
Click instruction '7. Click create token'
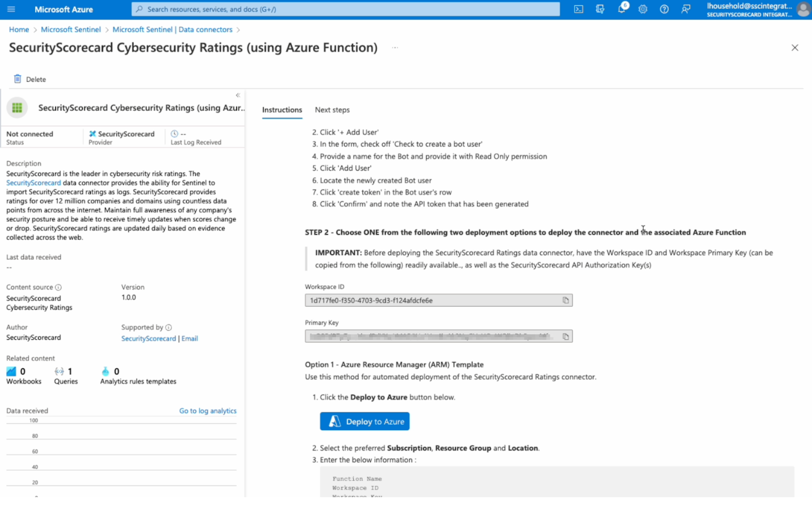click(382, 192)
